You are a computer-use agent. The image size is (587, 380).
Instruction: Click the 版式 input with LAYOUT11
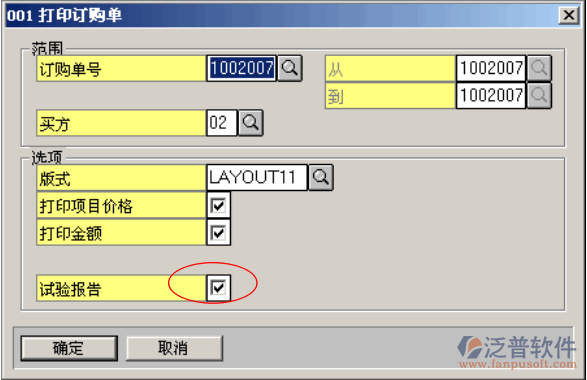257,177
